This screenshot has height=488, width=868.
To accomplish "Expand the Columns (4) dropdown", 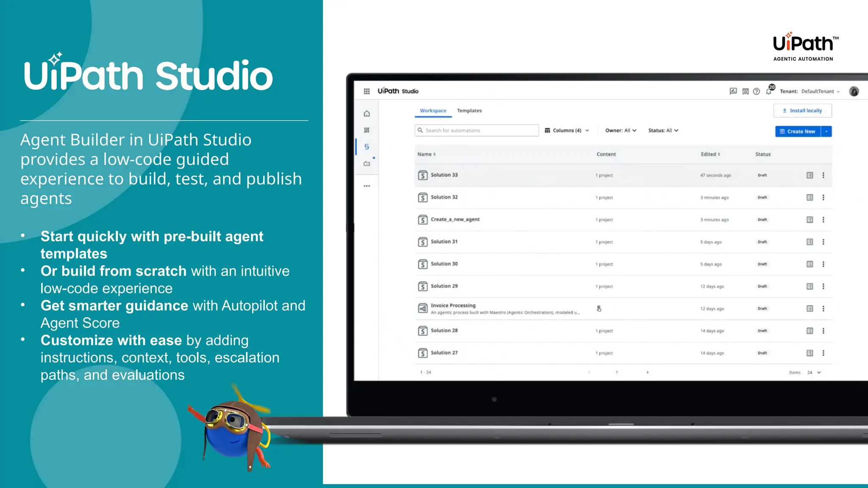I will tap(567, 130).
